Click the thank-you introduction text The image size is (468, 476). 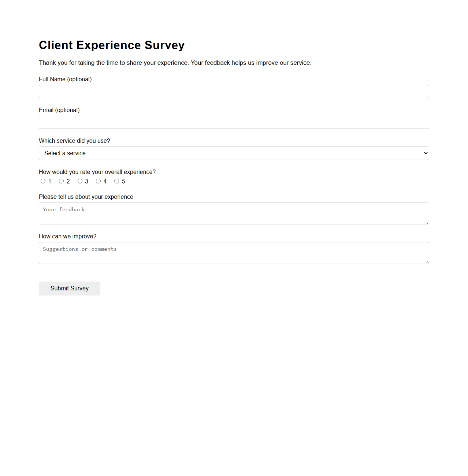click(x=175, y=63)
